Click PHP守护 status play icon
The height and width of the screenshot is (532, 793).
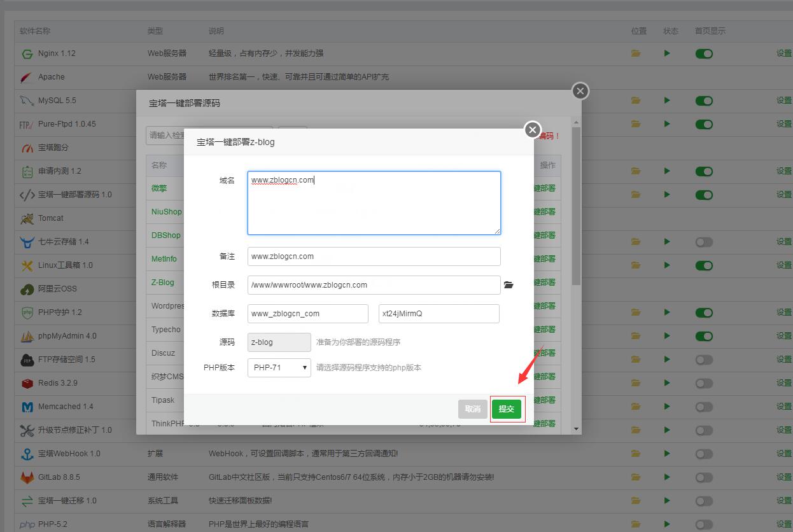(x=667, y=312)
